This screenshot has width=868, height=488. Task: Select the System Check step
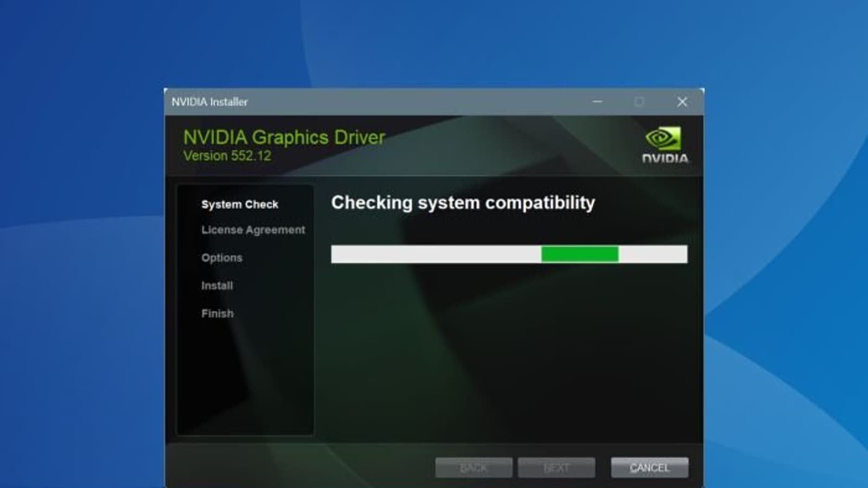click(240, 204)
